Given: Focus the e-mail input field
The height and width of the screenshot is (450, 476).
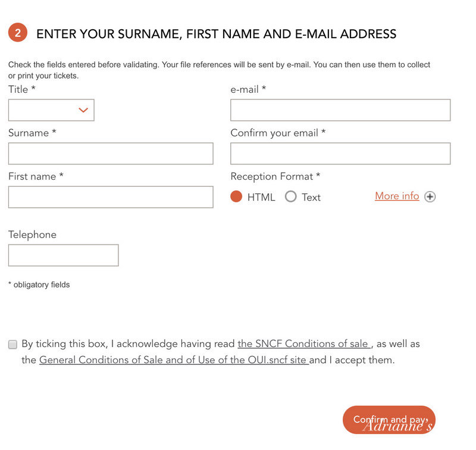Looking at the screenshot, I should (340, 110).
